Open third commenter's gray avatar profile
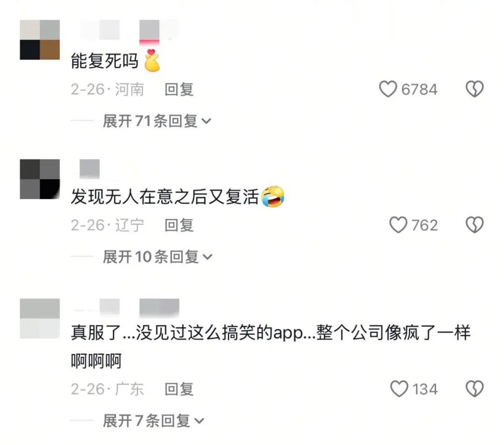 pyautogui.click(x=40, y=319)
